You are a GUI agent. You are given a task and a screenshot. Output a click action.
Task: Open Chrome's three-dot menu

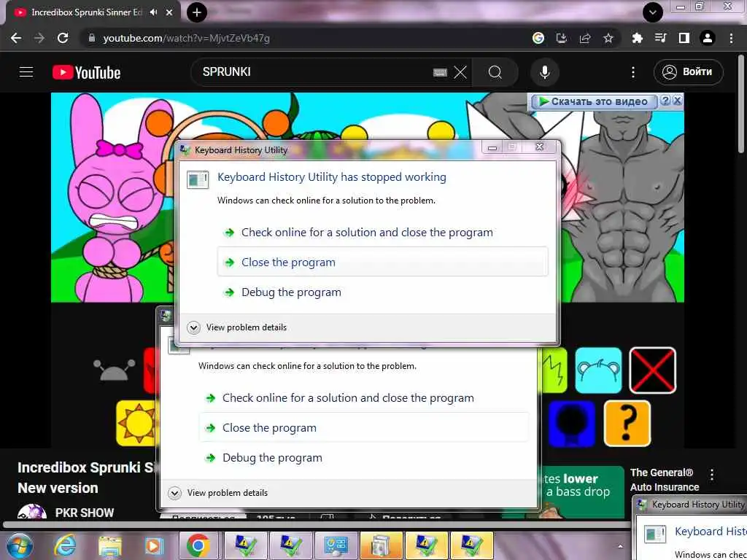pyautogui.click(x=731, y=38)
